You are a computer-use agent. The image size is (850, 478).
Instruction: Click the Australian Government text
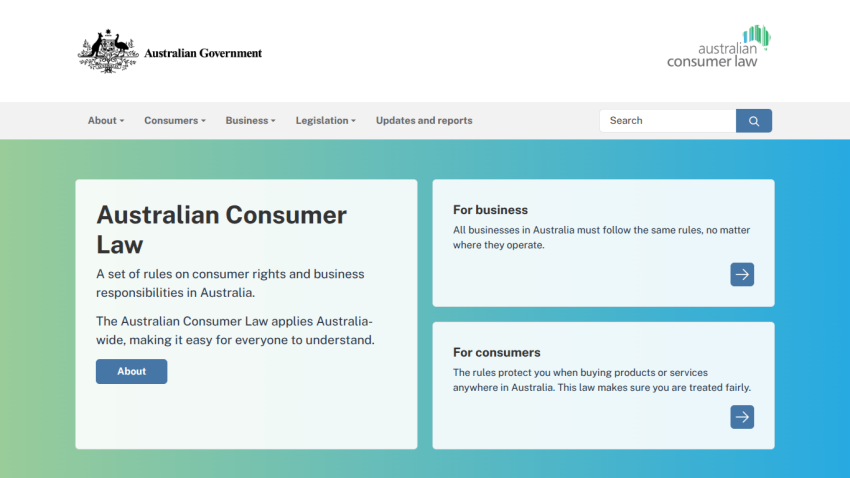pos(203,53)
